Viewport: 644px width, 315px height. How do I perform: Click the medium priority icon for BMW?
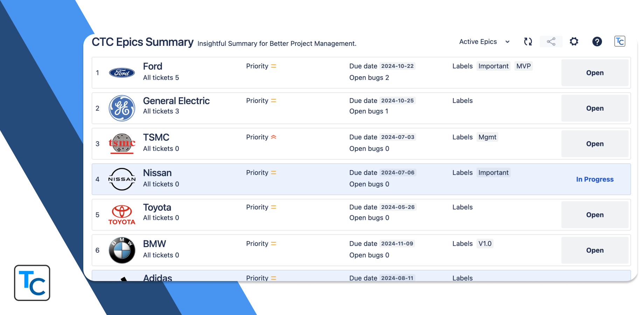pyautogui.click(x=274, y=244)
